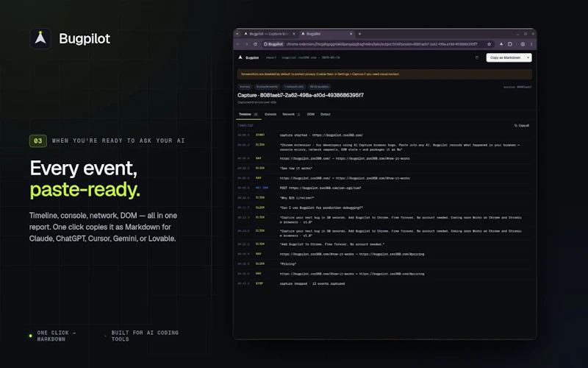Click the session label at right of chips
The width and height of the screenshot is (588, 368).
pos(517,87)
